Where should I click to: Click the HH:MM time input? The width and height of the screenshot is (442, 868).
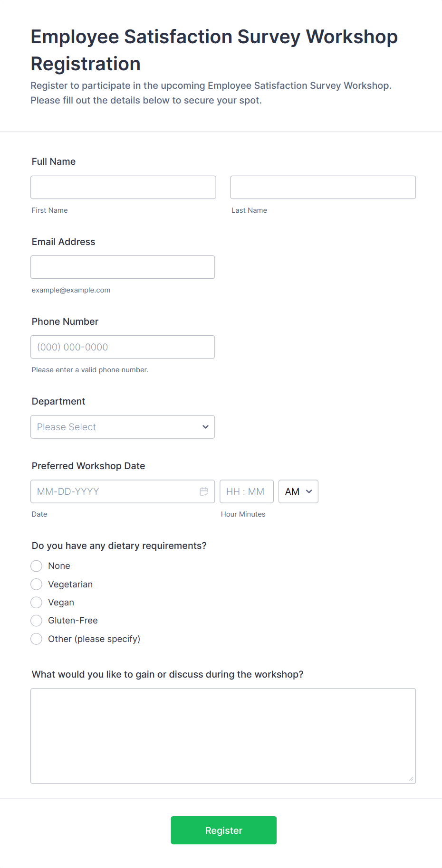pyautogui.click(x=246, y=491)
